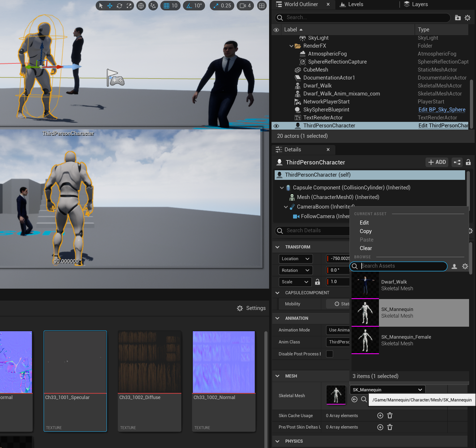Select the scale tool in viewport toolbar
The width and height of the screenshot is (476, 448).
coord(129,6)
